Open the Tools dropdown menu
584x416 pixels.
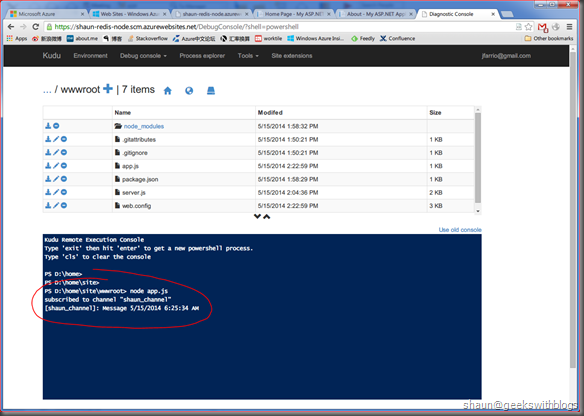click(x=248, y=56)
